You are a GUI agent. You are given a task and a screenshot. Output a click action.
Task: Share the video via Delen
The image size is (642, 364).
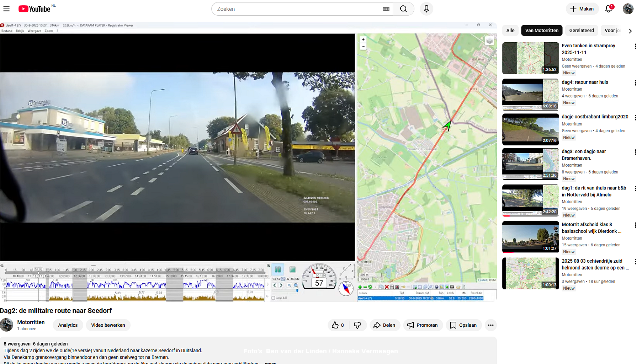coord(384,325)
